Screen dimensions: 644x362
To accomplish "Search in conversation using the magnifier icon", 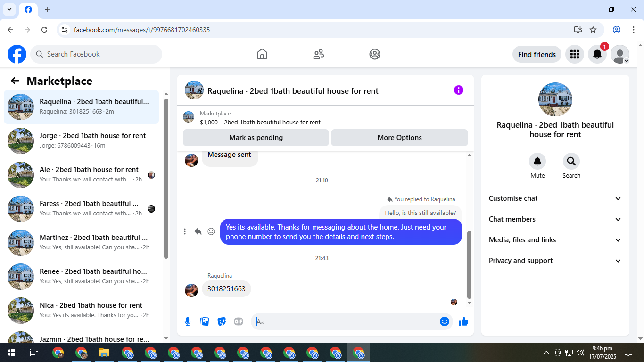I will (571, 162).
